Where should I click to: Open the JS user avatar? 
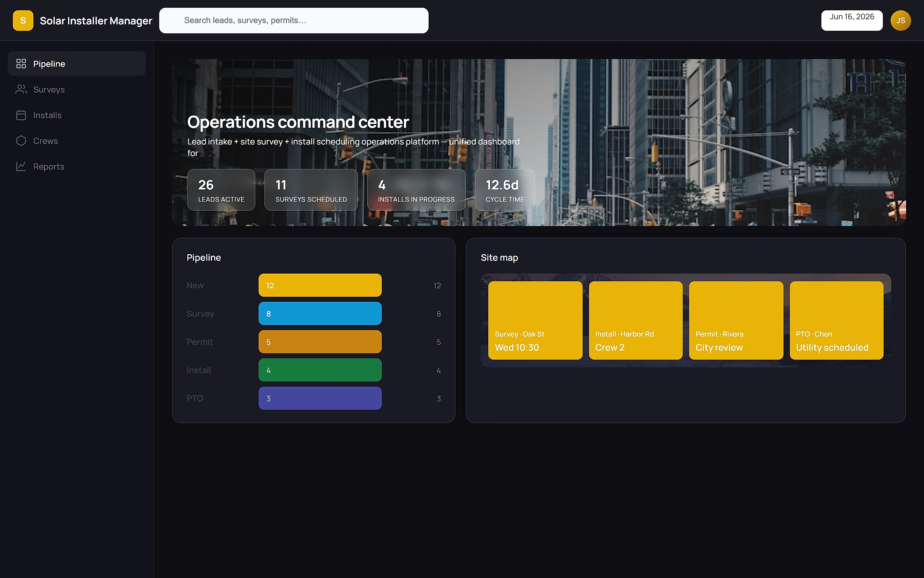pos(900,21)
